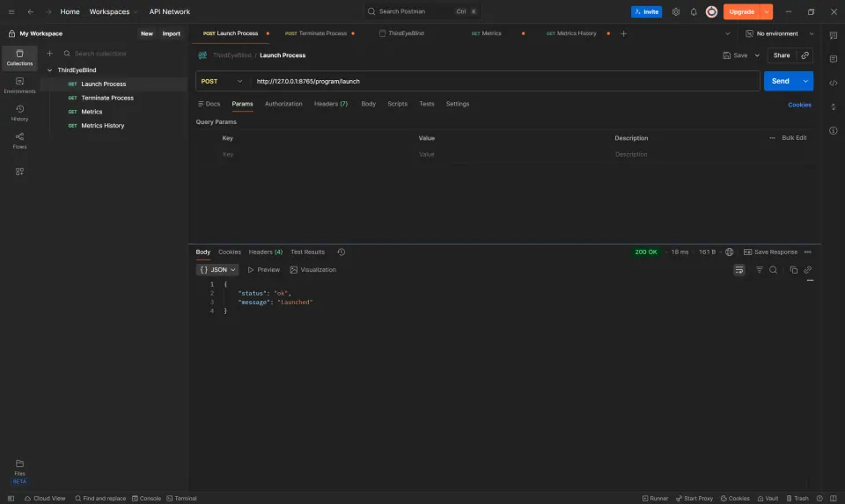
Task: Open the comments icon in right sidebar
Action: tap(834, 59)
